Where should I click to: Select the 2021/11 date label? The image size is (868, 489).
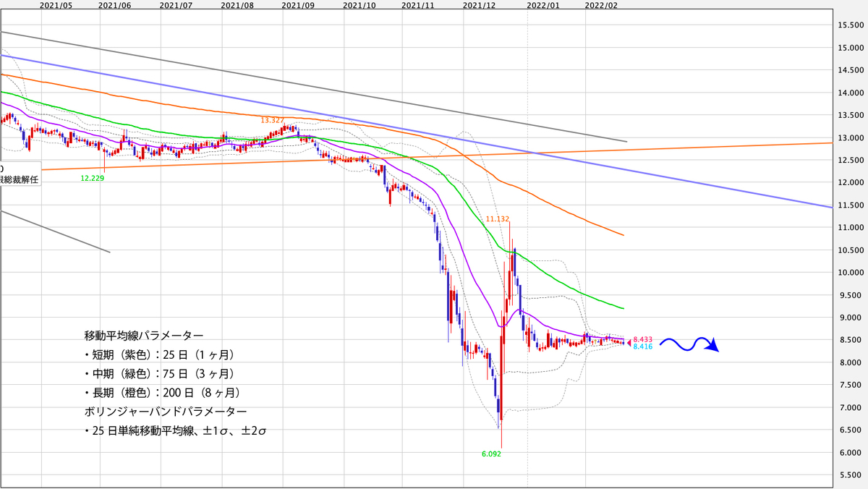point(417,5)
